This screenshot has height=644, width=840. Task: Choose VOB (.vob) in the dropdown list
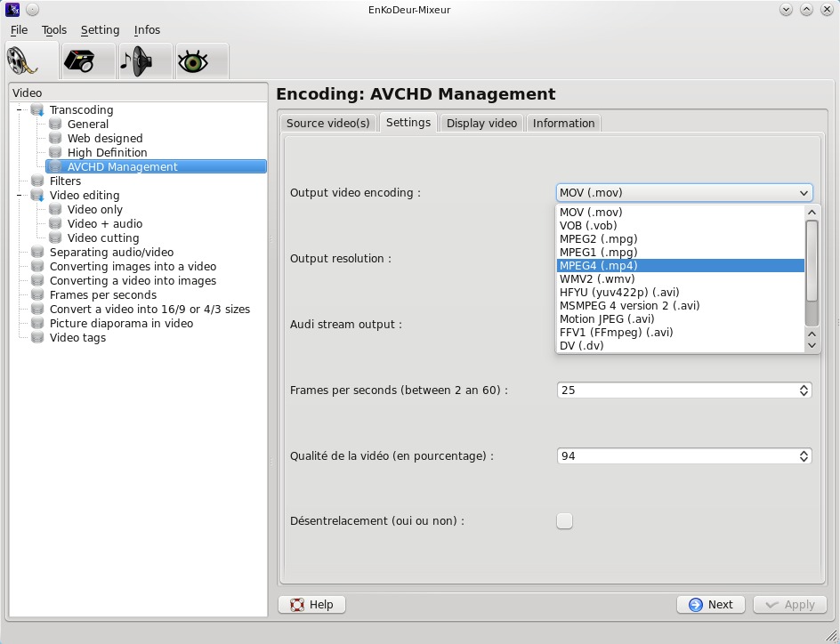click(x=681, y=226)
